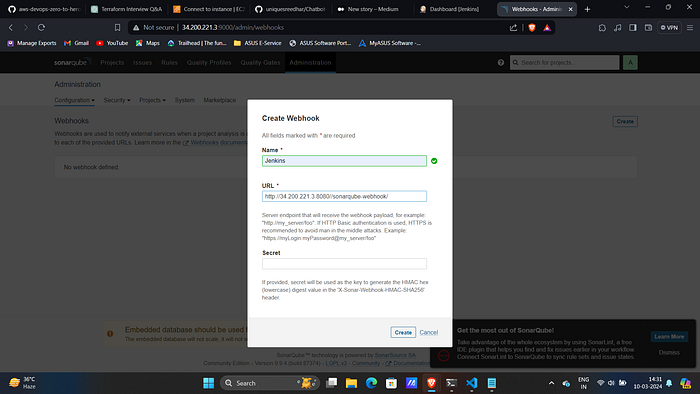Screen dimensions: 700x394
Task: Open the Gmail bookmark
Action: click(76, 43)
